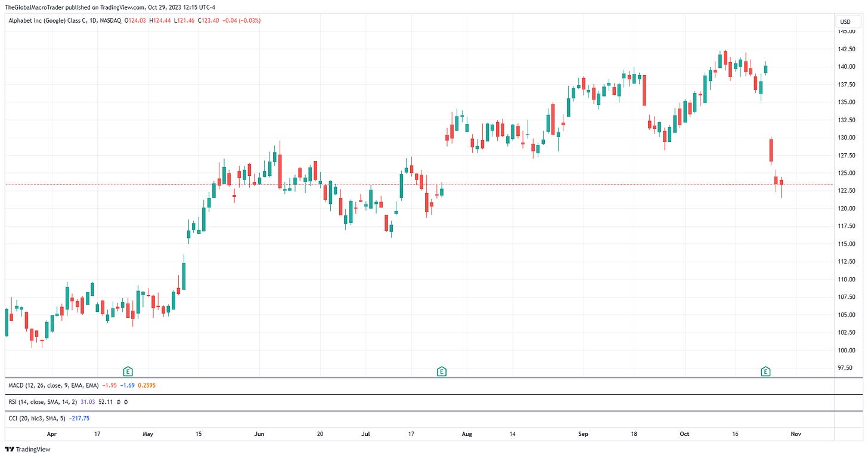This screenshot has width=868, height=458.
Task: Select the RSI indicator legend label
Action: [43, 402]
